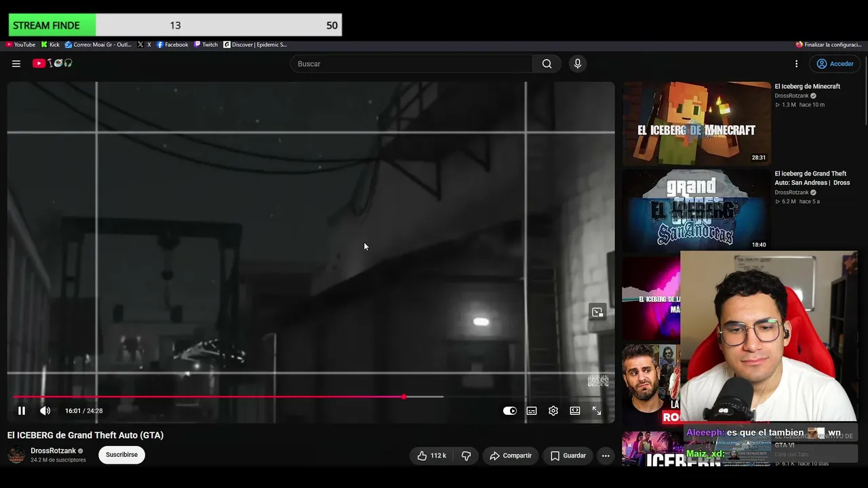Open the YouTube guide hamburger menu
Viewport: 868px width, 488px height.
point(16,64)
